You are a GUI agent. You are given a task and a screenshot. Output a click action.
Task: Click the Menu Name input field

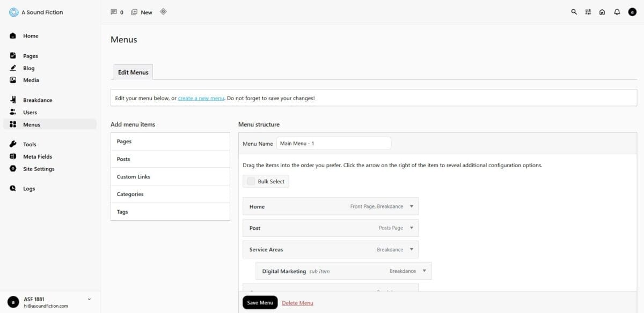tap(333, 144)
